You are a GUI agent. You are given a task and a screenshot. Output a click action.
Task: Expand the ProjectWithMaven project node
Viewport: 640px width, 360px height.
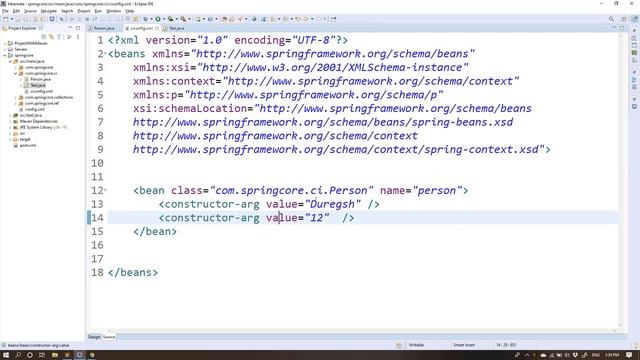coord(5,43)
